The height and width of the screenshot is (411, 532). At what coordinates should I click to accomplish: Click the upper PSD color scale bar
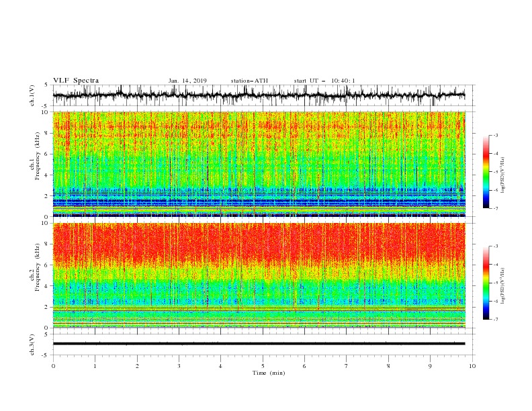[486, 171]
